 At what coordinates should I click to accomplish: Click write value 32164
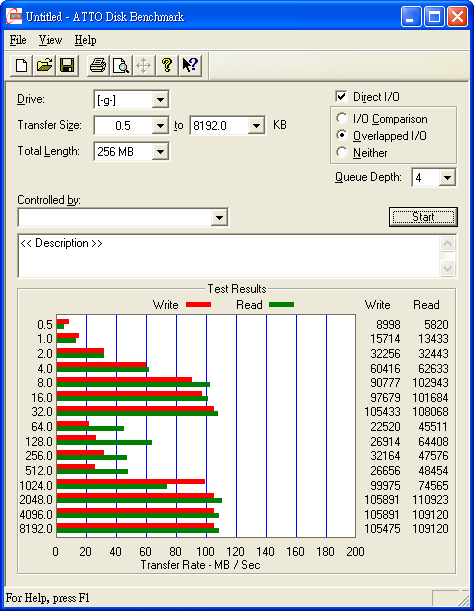[385, 456]
